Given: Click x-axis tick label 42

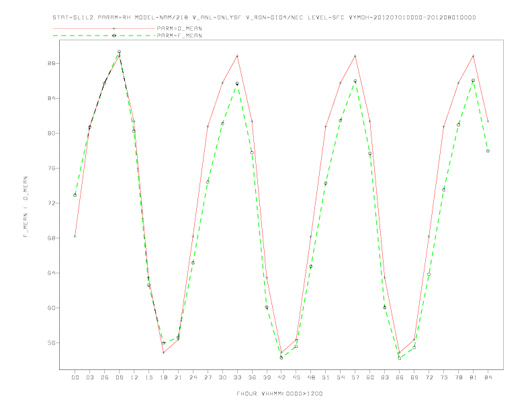Looking at the screenshot, I should (x=281, y=377).
